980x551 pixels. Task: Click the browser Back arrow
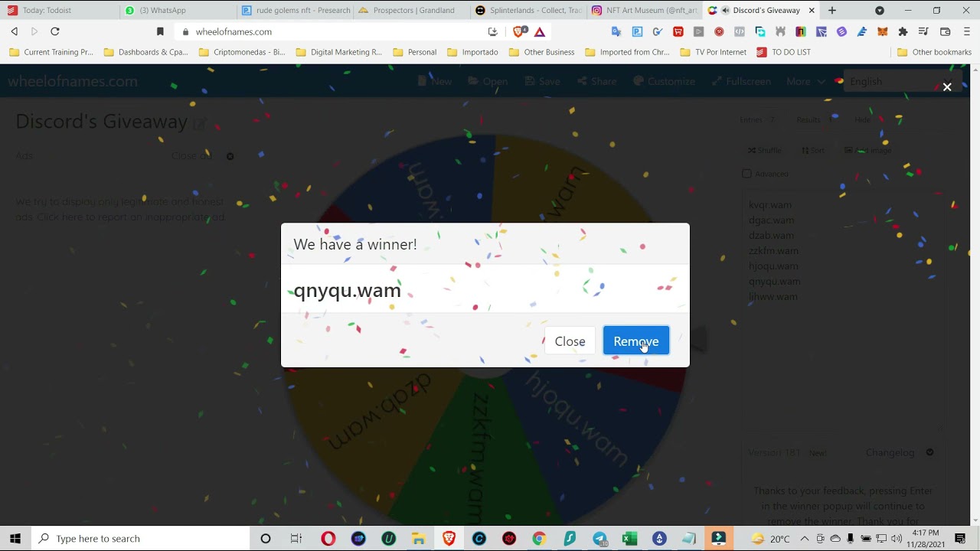15,31
